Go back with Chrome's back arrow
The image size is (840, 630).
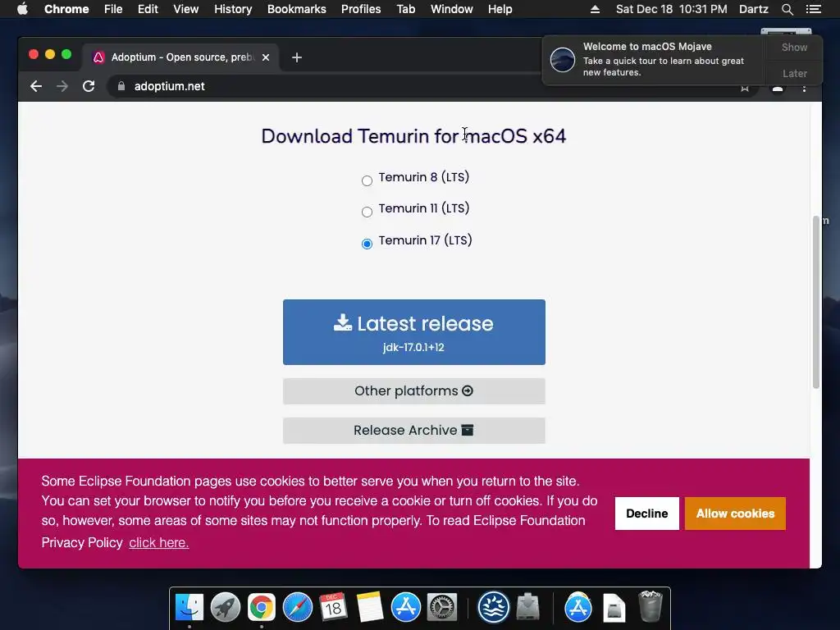36,86
